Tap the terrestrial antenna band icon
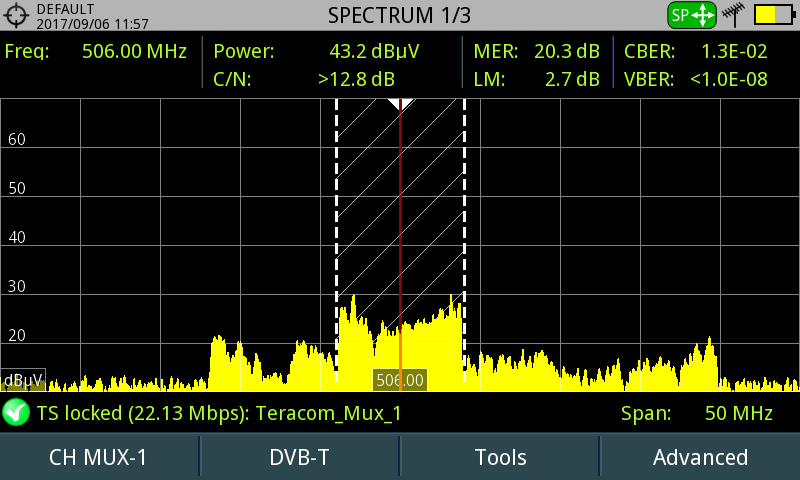The image size is (800, 480). pyautogui.click(x=734, y=15)
